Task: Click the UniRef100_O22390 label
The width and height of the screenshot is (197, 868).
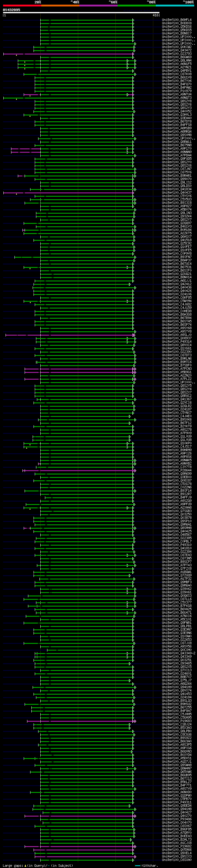Action: [x=177, y=351]
